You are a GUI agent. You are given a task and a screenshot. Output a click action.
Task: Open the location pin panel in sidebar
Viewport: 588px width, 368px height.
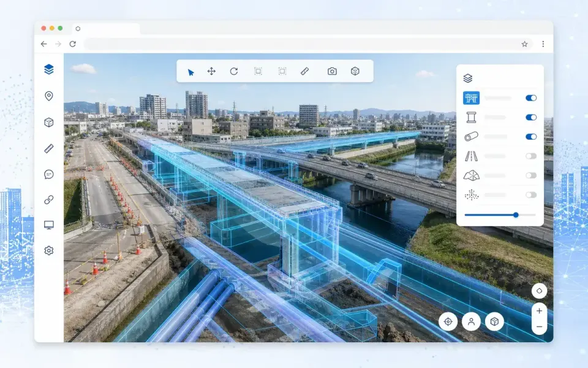[x=49, y=96]
